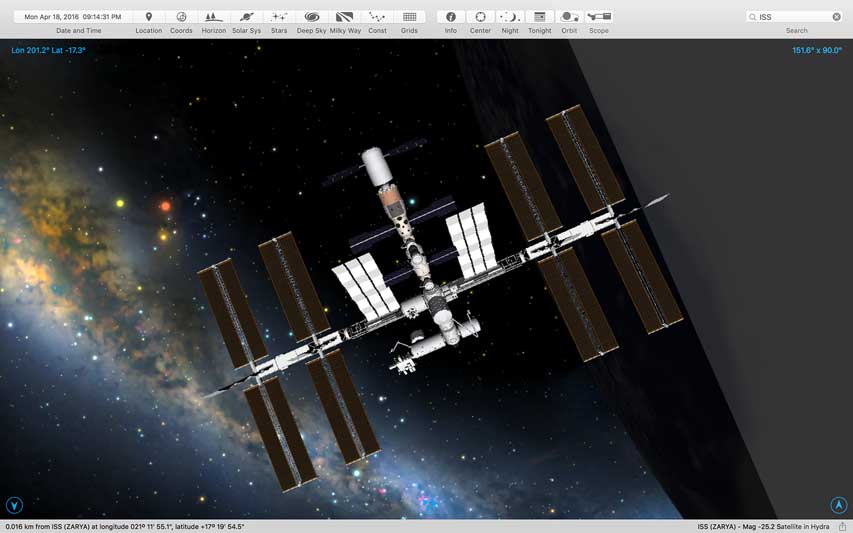Toggle the Horizon display icon
The height and width of the screenshot is (533, 853).
click(x=213, y=17)
